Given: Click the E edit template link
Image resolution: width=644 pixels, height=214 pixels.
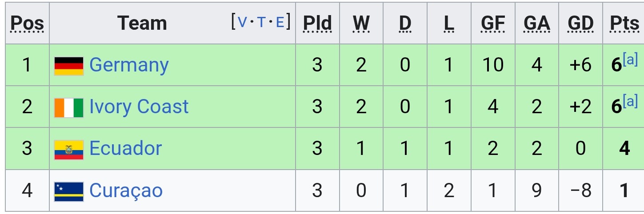Looking at the screenshot, I should point(280,22).
